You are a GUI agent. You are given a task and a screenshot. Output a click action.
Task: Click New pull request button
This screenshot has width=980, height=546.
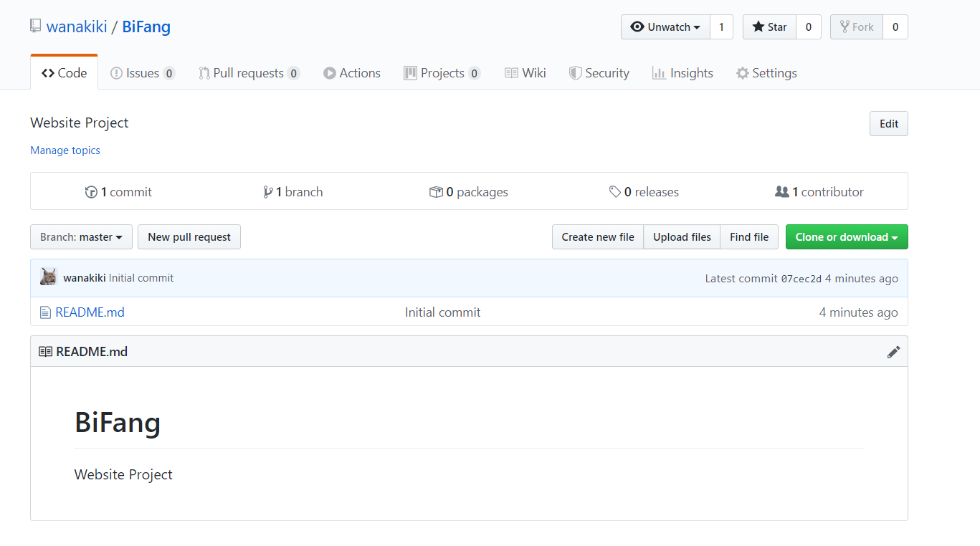coord(189,237)
